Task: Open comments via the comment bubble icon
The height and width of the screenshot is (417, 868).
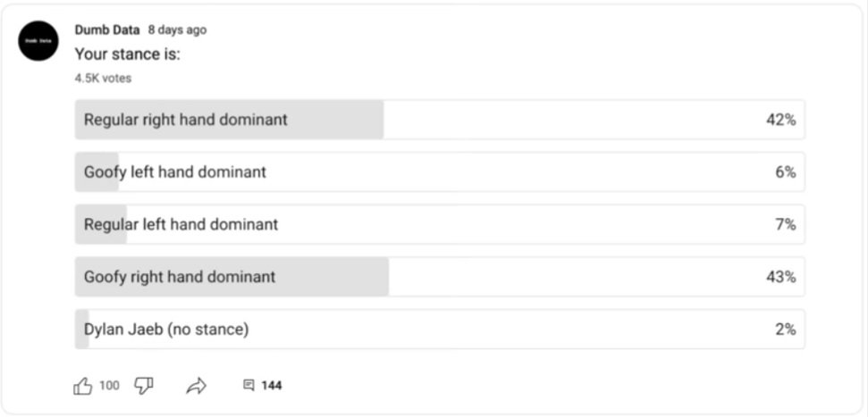Action: (249, 385)
